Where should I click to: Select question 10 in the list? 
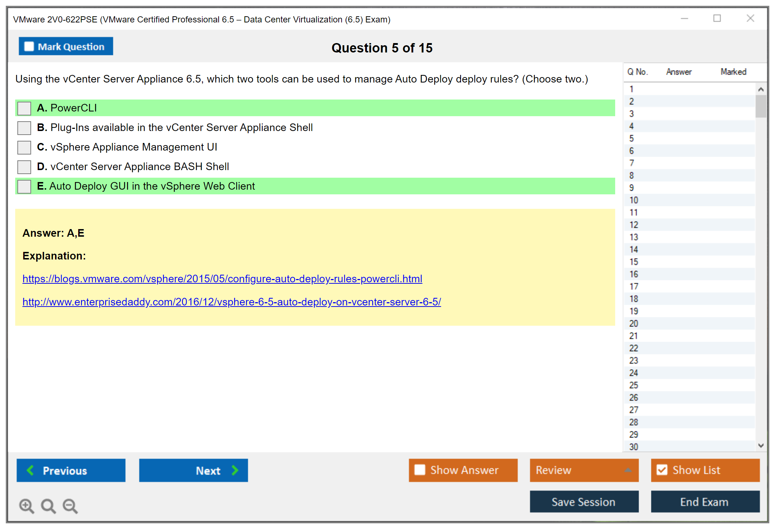pos(634,200)
